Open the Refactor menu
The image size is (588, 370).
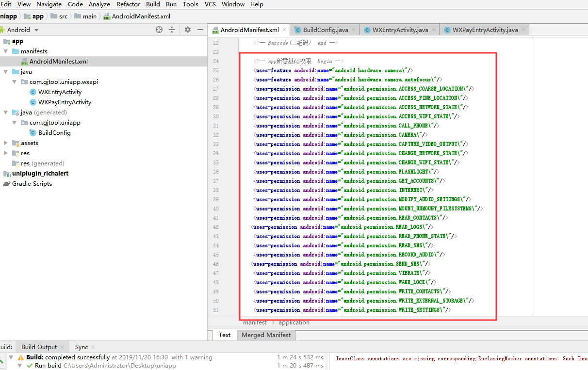coord(128,4)
